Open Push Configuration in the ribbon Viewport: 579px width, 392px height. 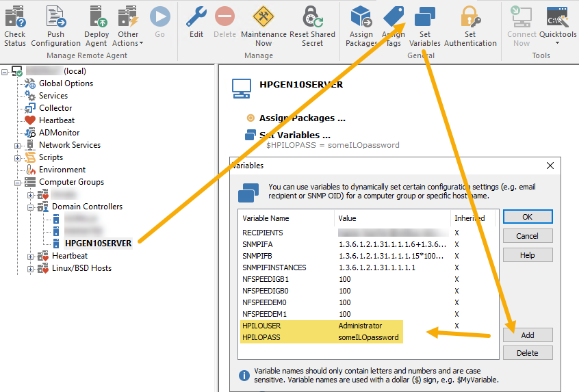point(55,26)
